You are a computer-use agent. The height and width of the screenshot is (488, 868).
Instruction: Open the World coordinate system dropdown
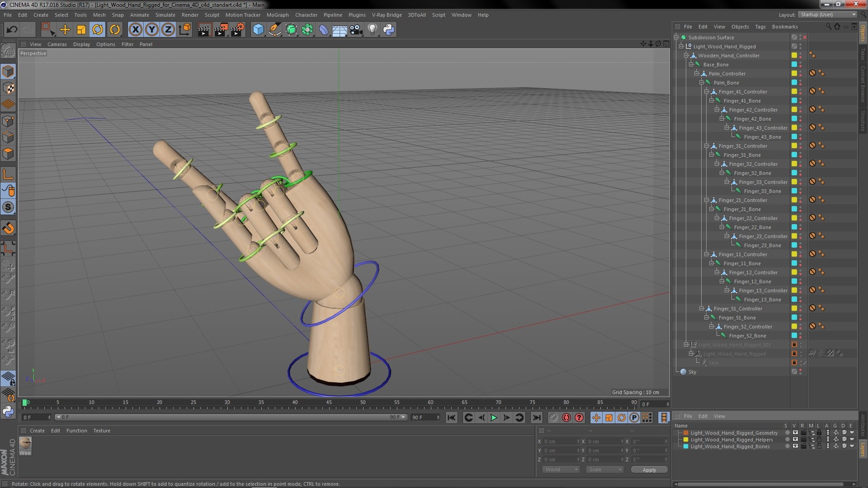click(x=561, y=469)
